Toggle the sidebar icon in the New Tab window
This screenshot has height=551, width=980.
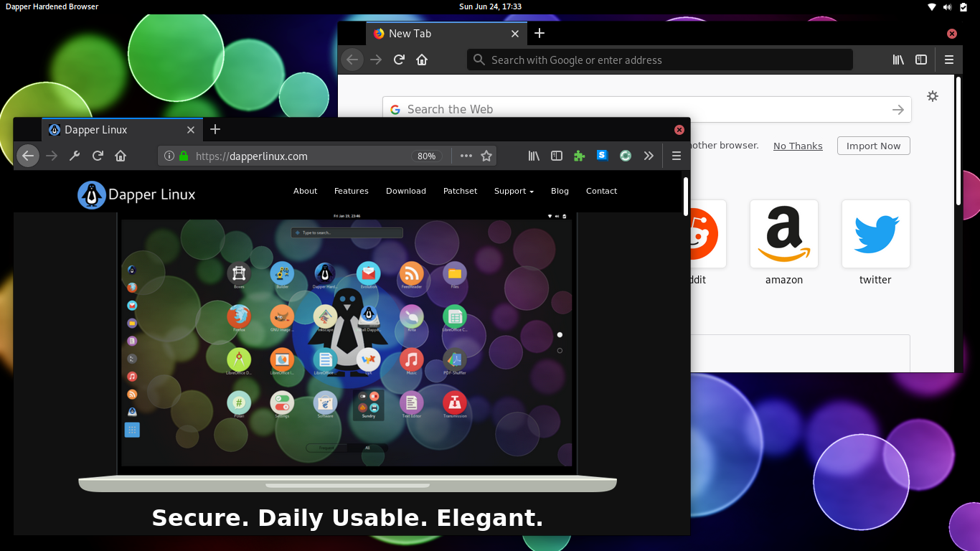921,60
